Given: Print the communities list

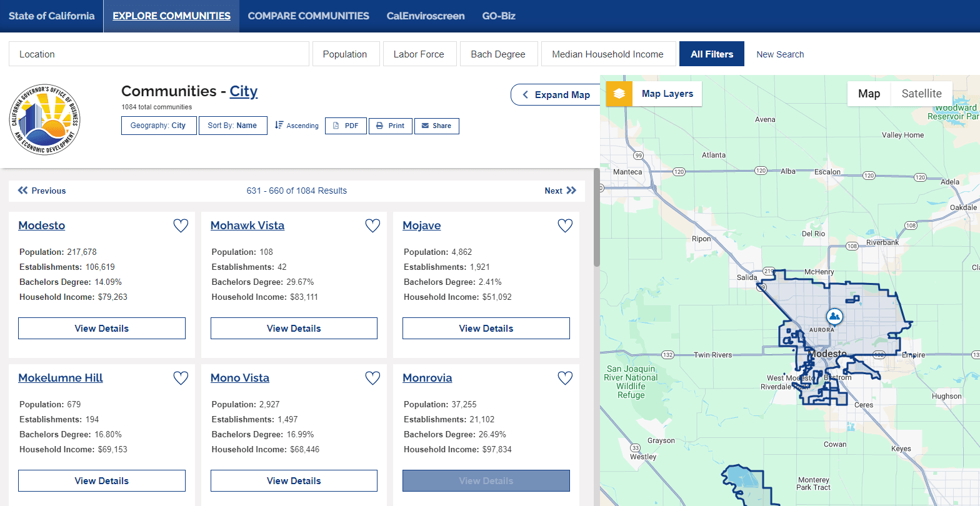Looking at the screenshot, I should (391, 126).
